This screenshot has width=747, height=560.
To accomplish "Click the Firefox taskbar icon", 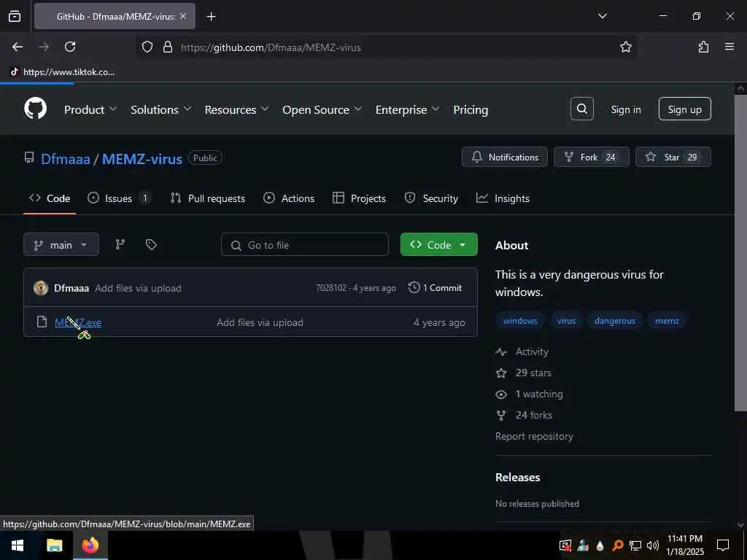I will pyautogui.click(x=90, y=545).
